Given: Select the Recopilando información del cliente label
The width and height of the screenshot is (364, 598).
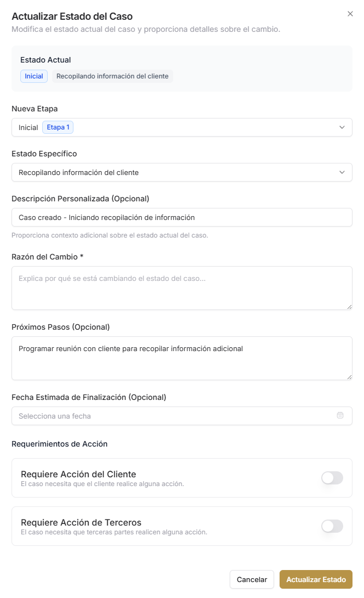Looking at the screenshot, I should pos(112,76).
